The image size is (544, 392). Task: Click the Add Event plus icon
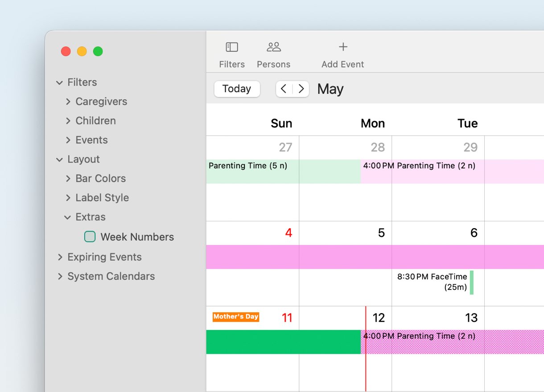343,47
